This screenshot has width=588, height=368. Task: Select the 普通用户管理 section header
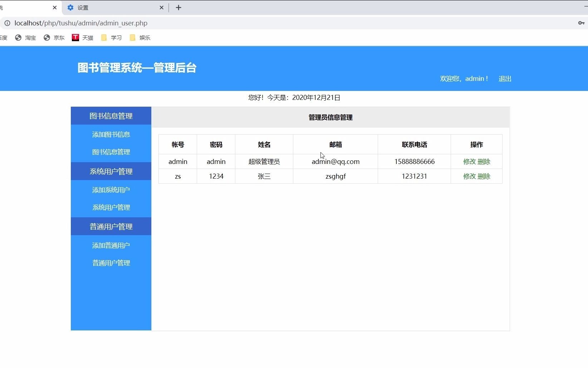click(111, 226)
